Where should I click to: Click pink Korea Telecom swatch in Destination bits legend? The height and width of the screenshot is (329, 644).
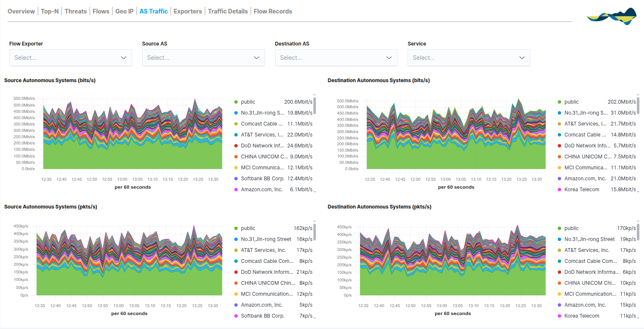[559, 190]
